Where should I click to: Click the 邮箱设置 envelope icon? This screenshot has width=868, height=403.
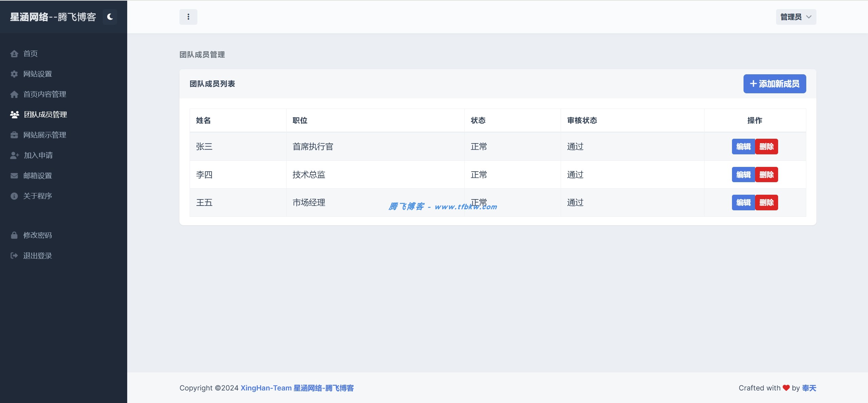(14, 175)
